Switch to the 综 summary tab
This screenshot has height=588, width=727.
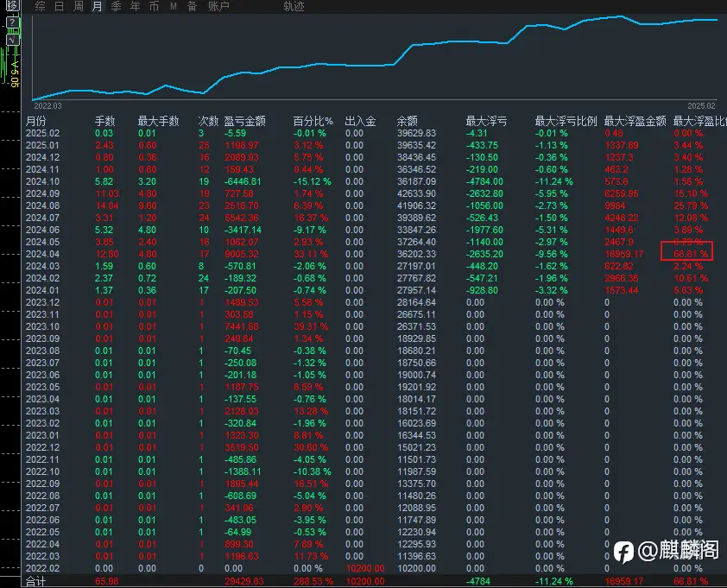click(x=41, y=6)
